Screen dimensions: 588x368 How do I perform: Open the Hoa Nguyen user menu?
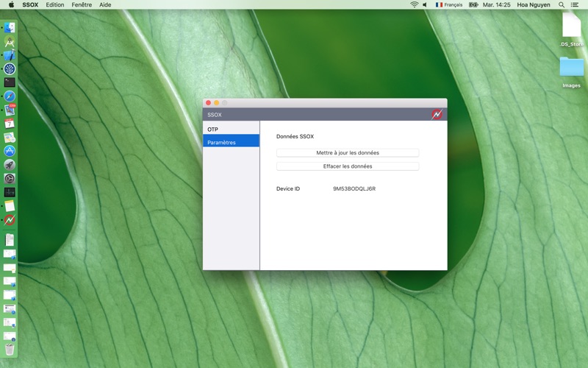click(534, 4)
